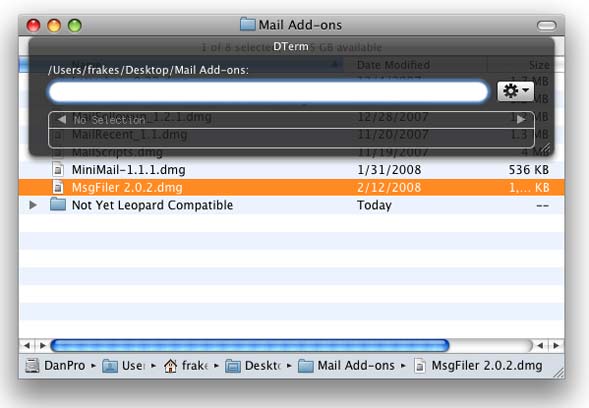Open Mail Add-ons in path bar
This screenshot has width=589, height=408.
coord(346,366)
